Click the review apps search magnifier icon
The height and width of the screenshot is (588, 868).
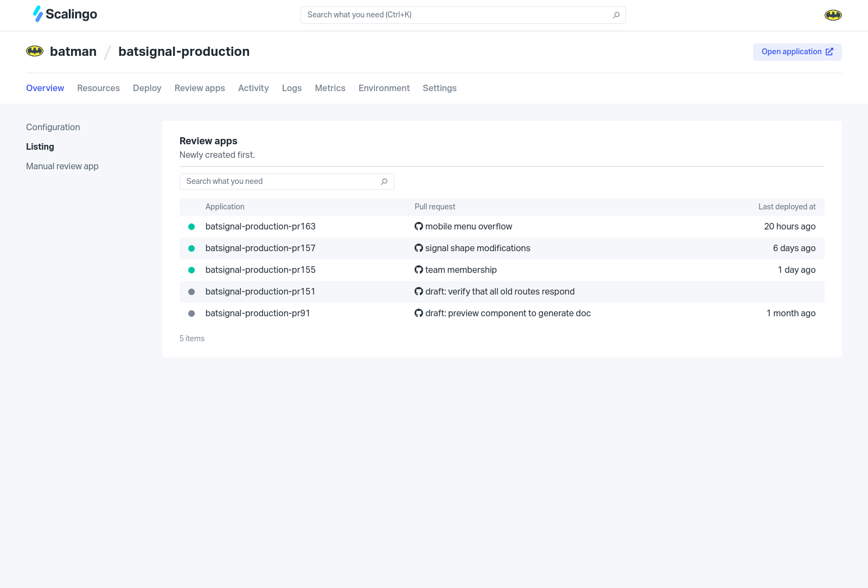click(384, 182)
